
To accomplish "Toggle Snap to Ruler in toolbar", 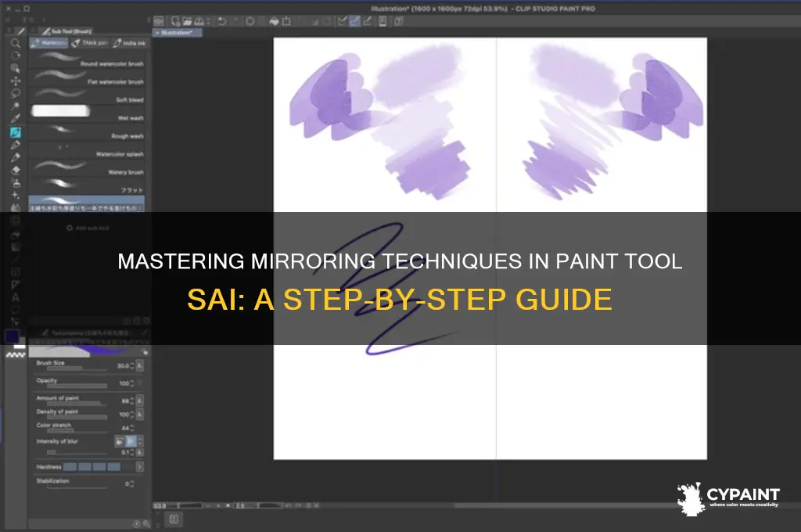I will [343, 21].
